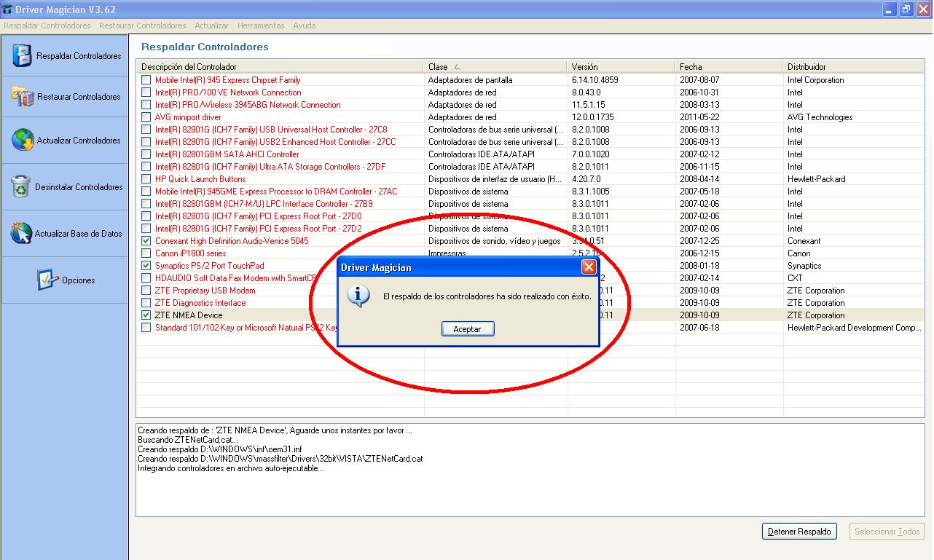Open the Actualizar menu
The width and height of the screenshot is (934, 560).
[211, 25]
